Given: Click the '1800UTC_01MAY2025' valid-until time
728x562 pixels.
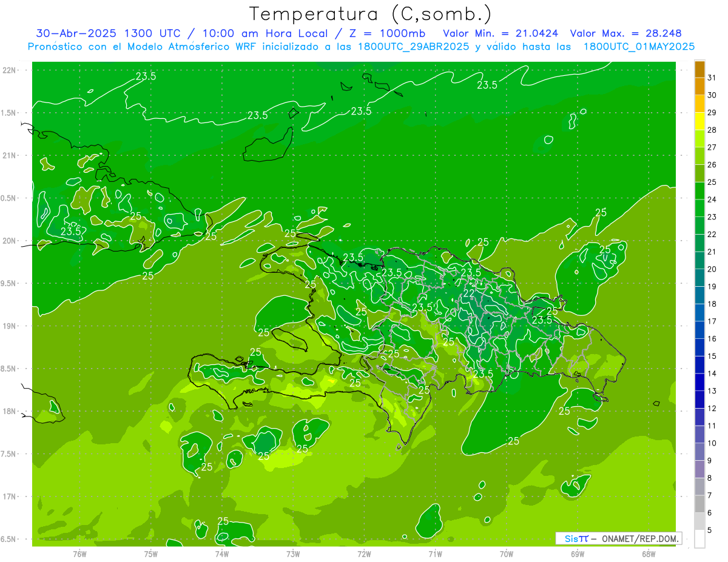Looking at the screenshot, I should pos(639,47).
